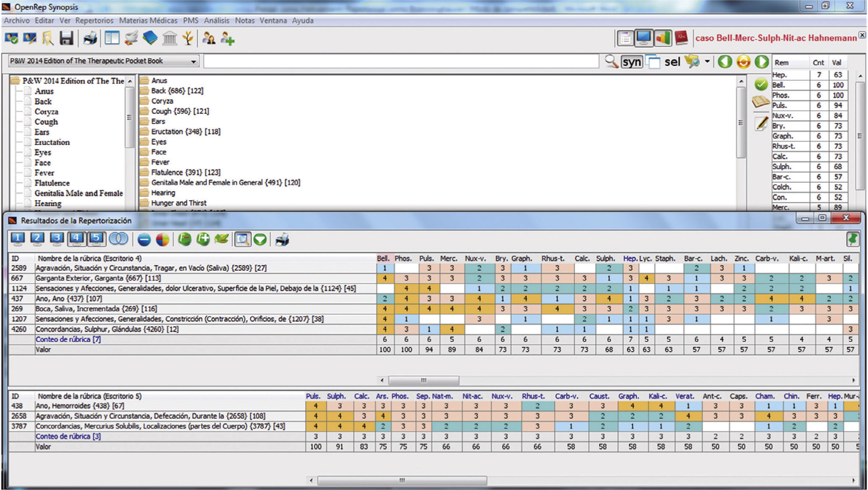The image size is (868, 490).
Task: Open the Análisis menu
Action: pos(216,21)
